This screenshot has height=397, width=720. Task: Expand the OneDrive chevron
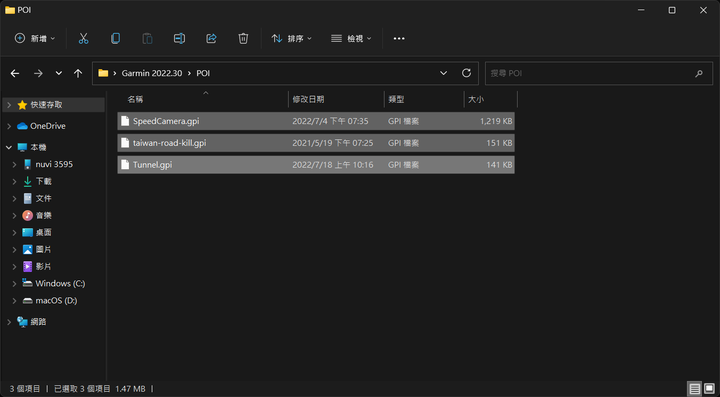[9, 126]
